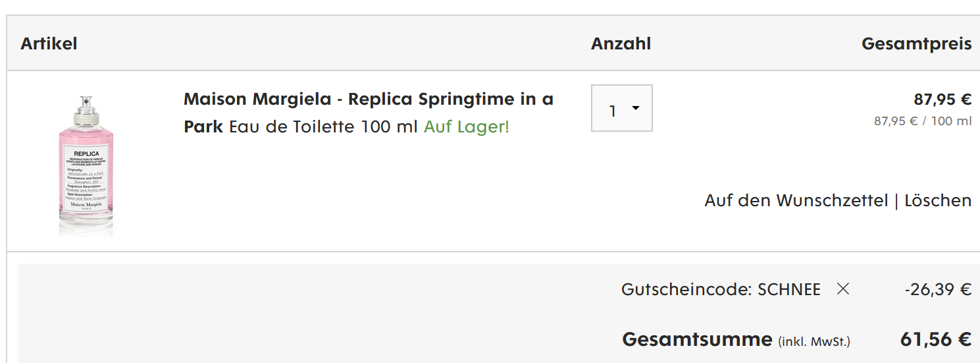
Task: Remove the SCHNEE coupon code
Action: (843, 289)
